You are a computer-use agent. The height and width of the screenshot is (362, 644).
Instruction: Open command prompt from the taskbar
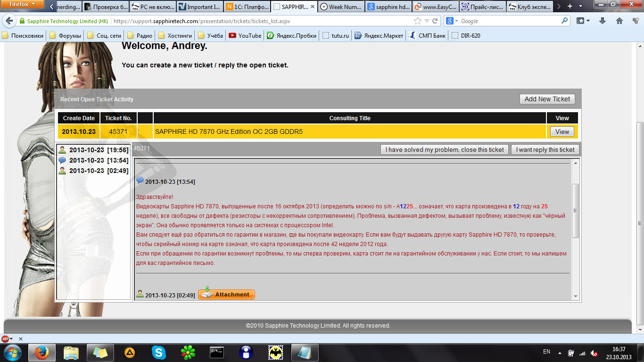(x=217, y=352)
